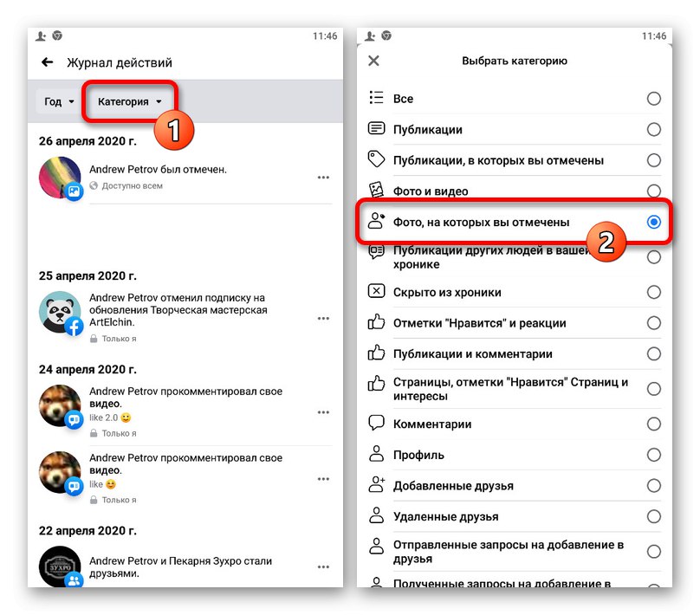
Task: Click the speech bubble Комментарии icon
Action: pyautogui.click(x=376, y=422)
